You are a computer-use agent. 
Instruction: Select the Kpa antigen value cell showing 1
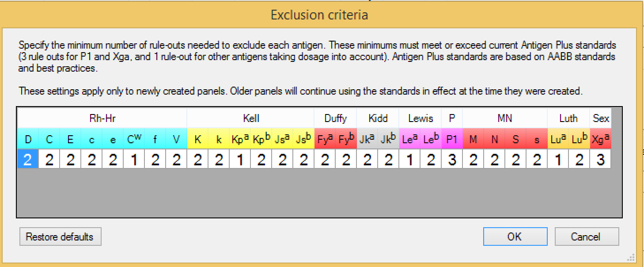(x=240, y=159)
